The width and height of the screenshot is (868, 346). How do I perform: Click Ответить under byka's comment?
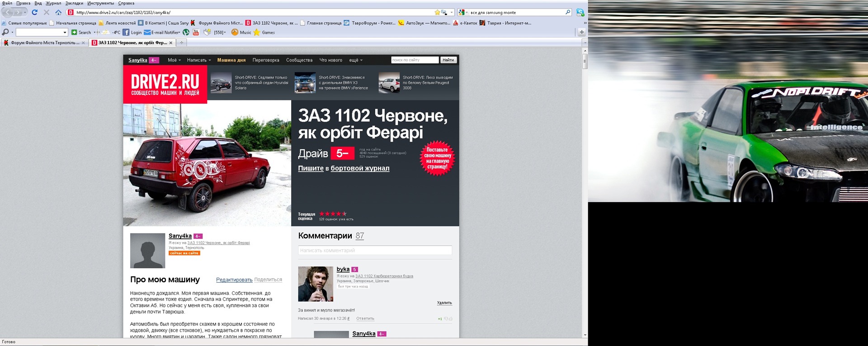tap(365, 319)
